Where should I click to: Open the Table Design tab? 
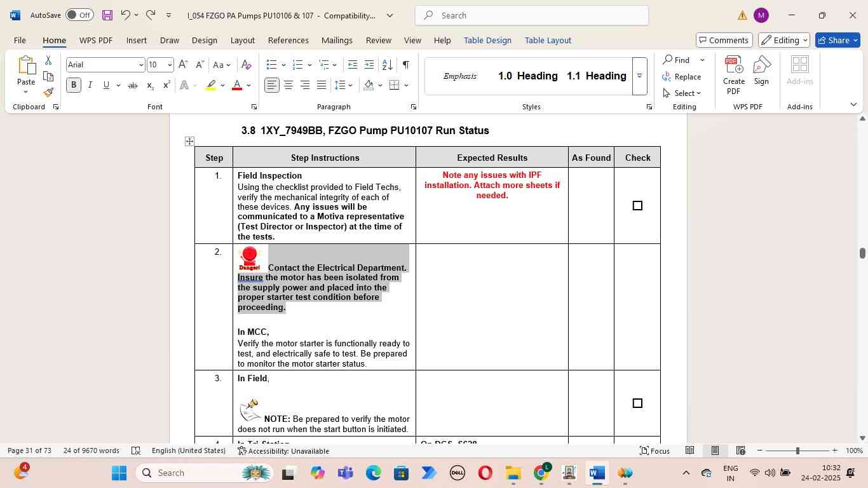click(x=487, y=40)
